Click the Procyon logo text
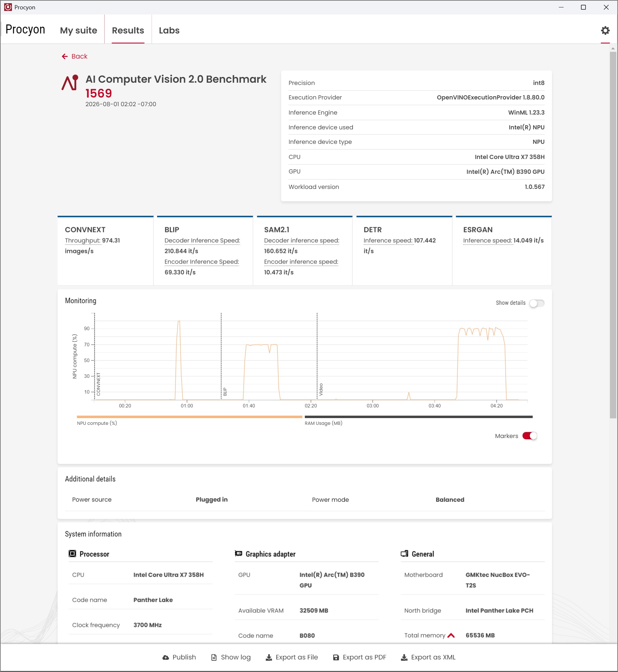The image size is (618, 672). pos(25,29)
